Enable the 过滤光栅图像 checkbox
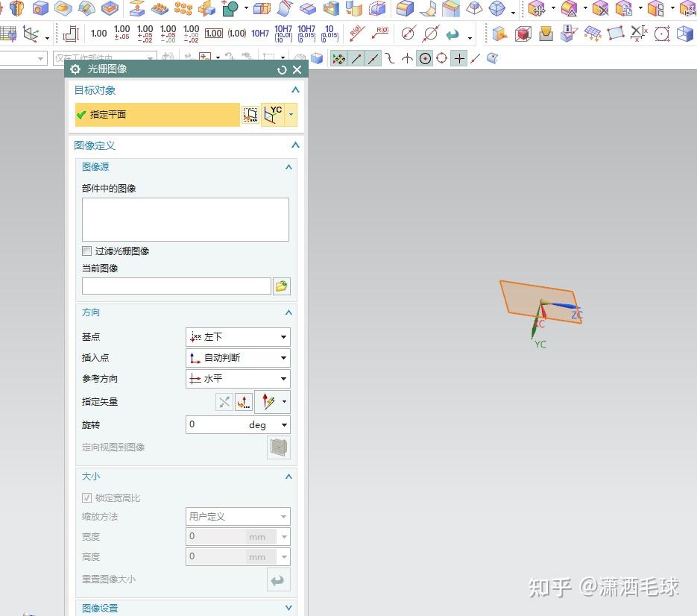This screenshot has height=616, width=697. 86,251
